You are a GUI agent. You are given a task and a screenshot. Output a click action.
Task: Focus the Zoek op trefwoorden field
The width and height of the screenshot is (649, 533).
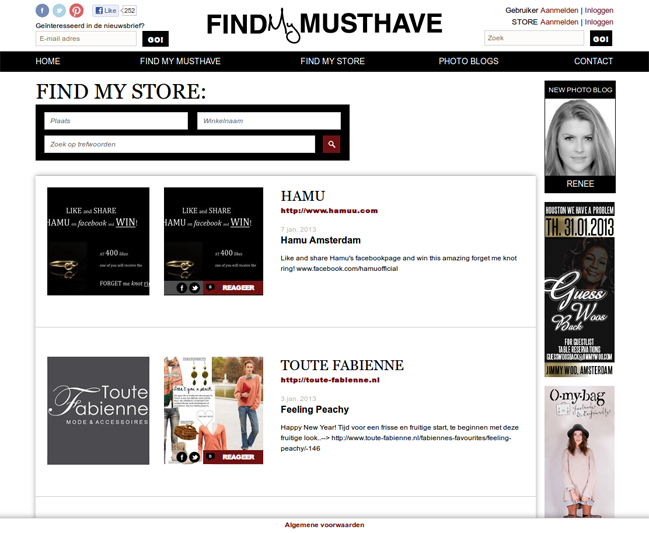[180, 144]
